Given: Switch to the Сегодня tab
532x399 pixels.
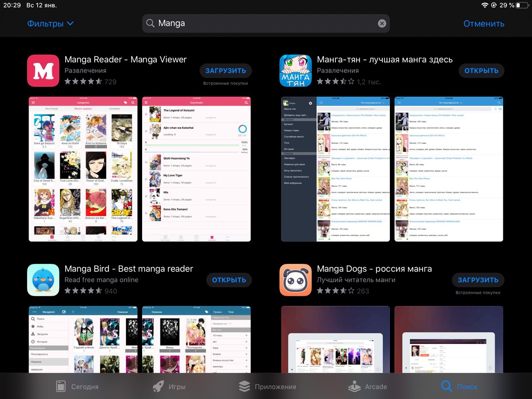Looking at the screenshot, I should tap(77, 387).
